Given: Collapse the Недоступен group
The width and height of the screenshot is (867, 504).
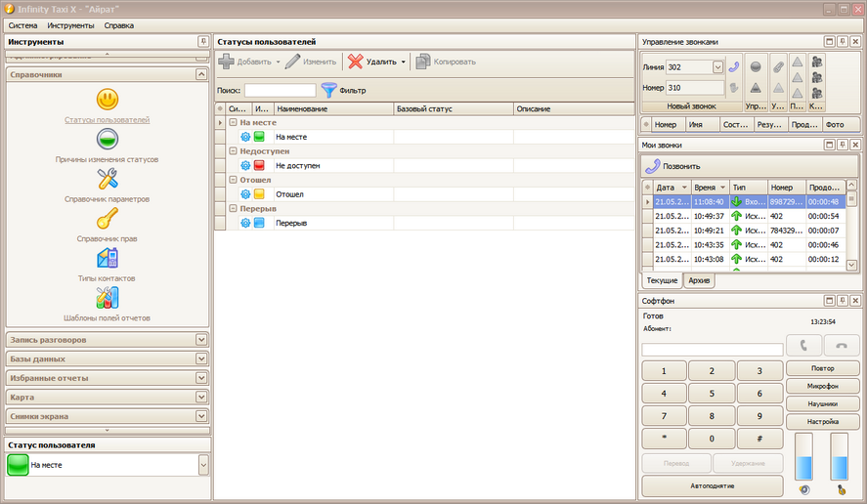Looking at the screenshot, I should [x=233, y=150].
